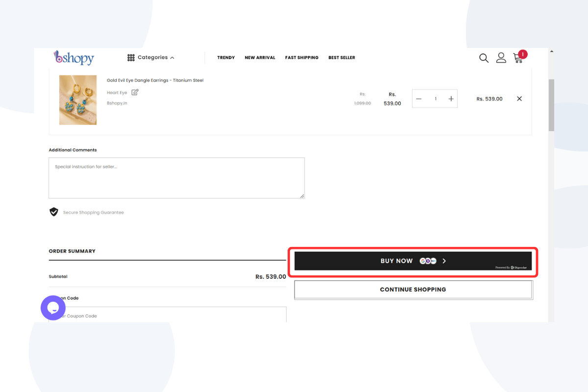
Task: Open the chat bubble widget
Action: point(53,308)
